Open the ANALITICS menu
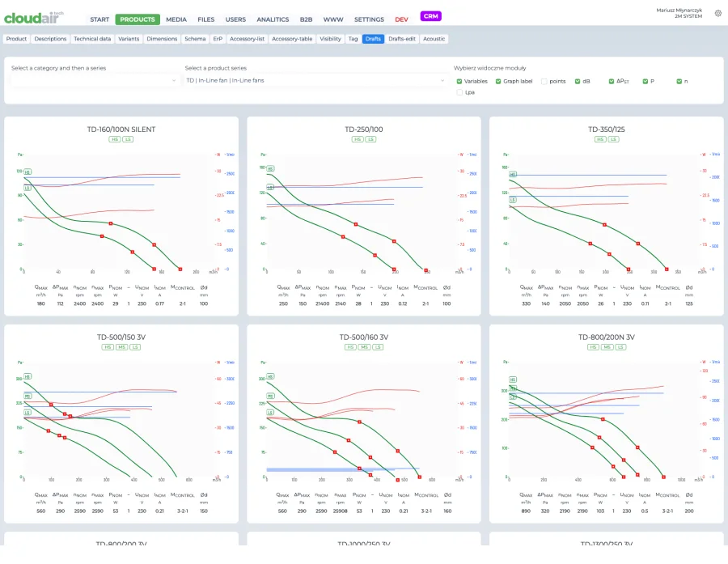The width and height of the screenshot is (728, 564). (x=273, y=19)
